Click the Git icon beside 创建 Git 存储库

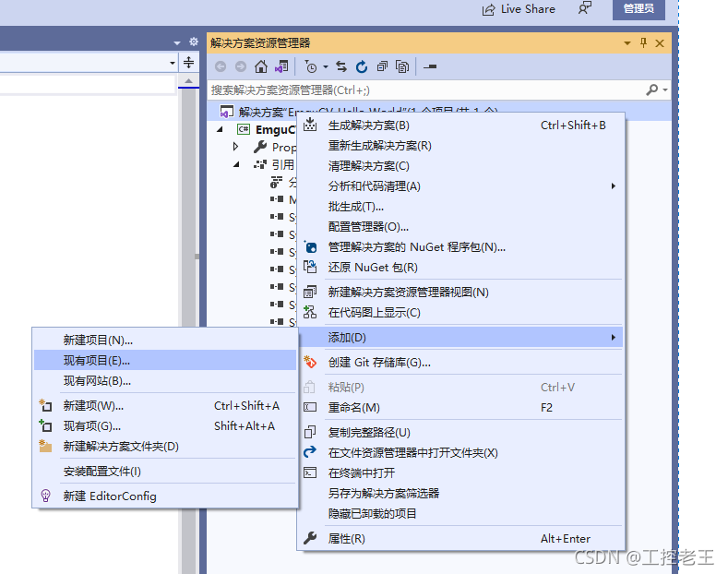(310, 363)
